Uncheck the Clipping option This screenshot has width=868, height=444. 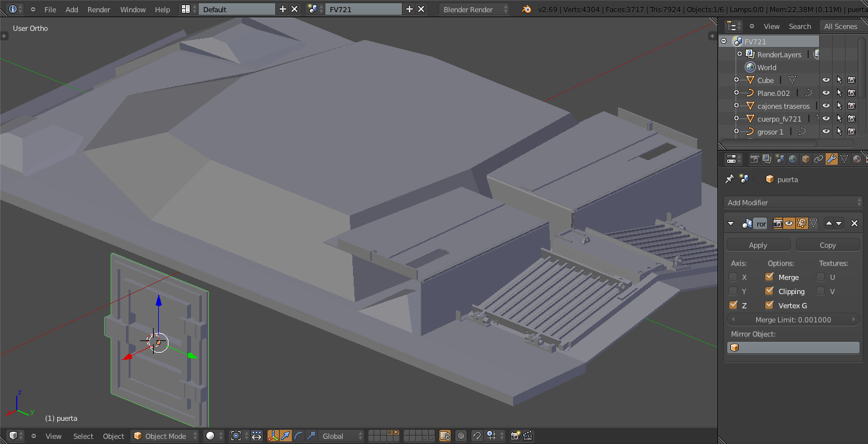769,291
